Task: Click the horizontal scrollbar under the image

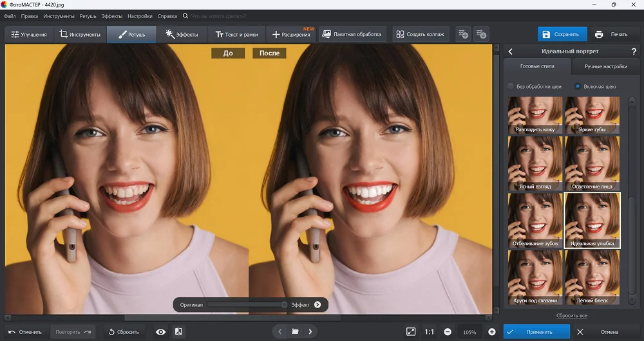Action: 249,318
